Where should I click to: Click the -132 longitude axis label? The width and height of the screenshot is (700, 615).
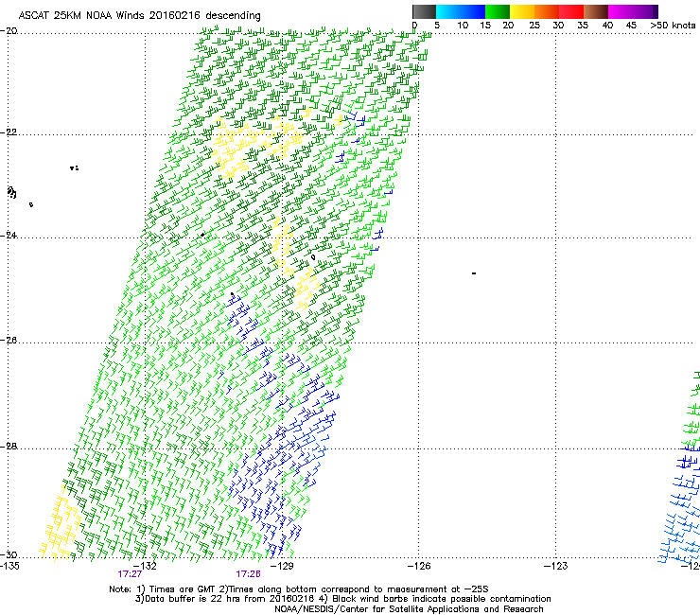pos(146,567)
